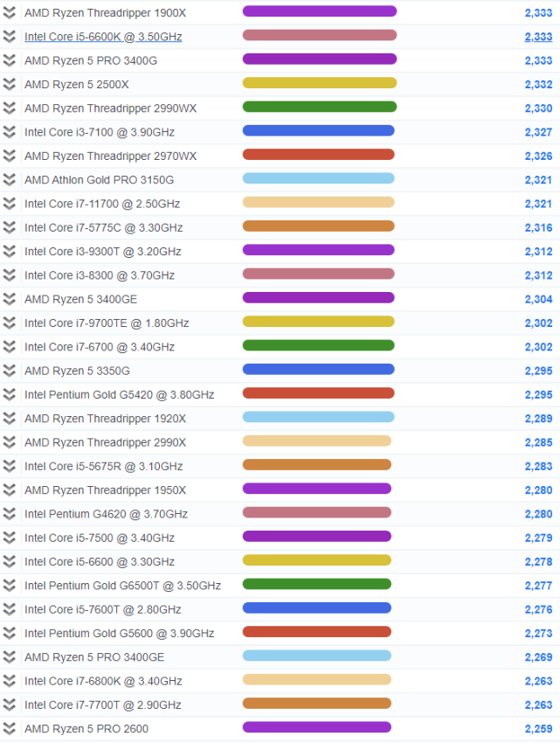Expand AMD Ryzen 5 PRO 2600 chevron

(x=9, y=728)
